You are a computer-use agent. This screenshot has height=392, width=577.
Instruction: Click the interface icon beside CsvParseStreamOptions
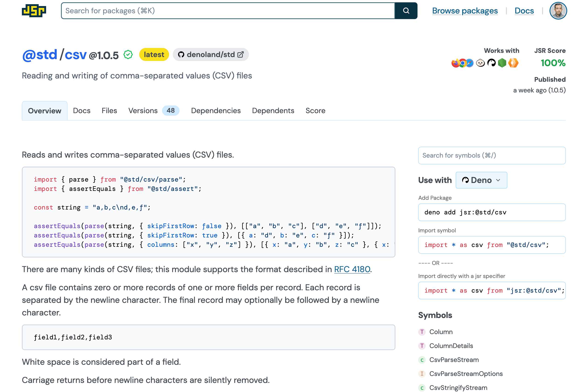tap(422, 374)
